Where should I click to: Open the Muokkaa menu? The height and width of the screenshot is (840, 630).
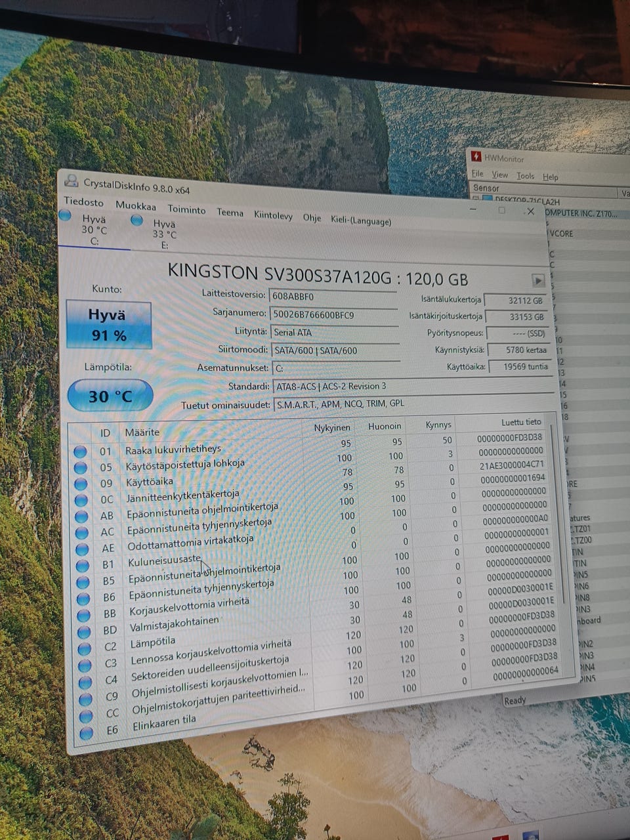pos(136,205)
